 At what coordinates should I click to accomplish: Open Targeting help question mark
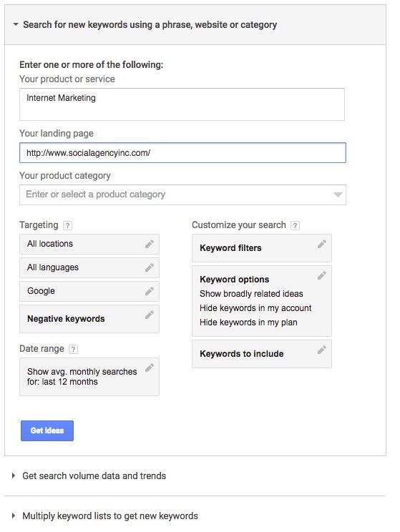pos(67,226)
